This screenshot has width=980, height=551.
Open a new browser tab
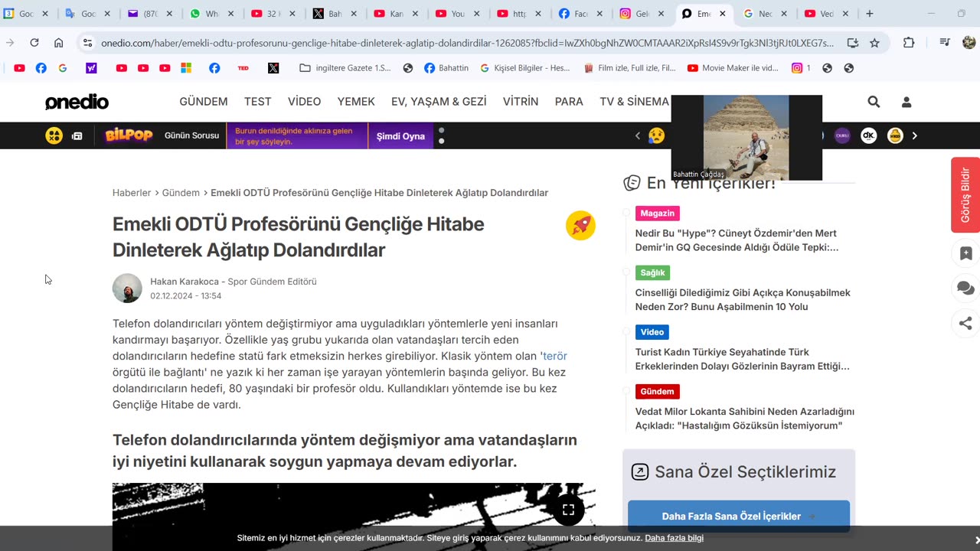869,14
